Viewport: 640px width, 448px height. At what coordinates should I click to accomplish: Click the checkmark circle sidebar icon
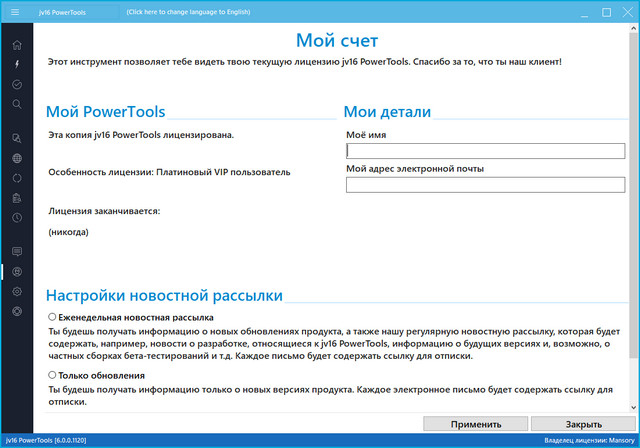pyautogui.click(x=16, y=84)
